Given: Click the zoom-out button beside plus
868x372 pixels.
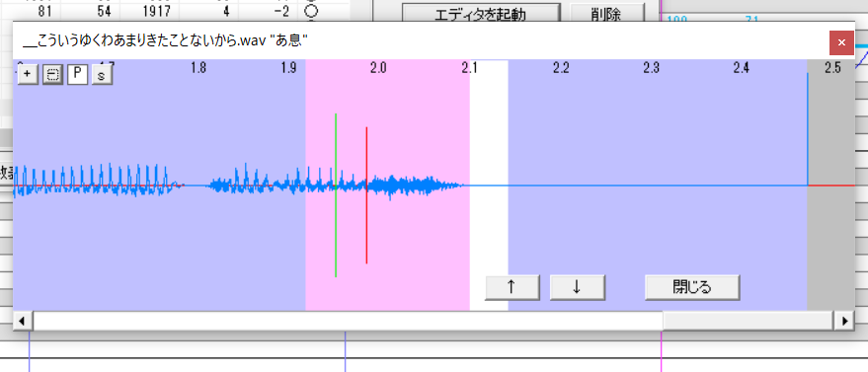Looking at the screenshot, I should (x=52, y=75).
